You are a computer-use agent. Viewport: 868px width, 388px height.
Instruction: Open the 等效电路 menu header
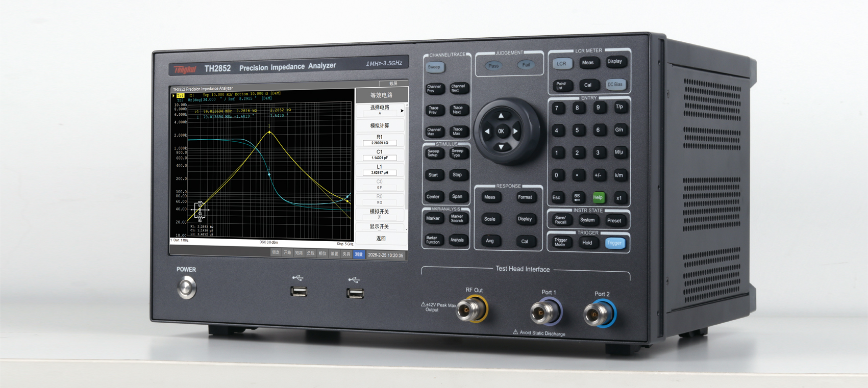tap(381, 95)
